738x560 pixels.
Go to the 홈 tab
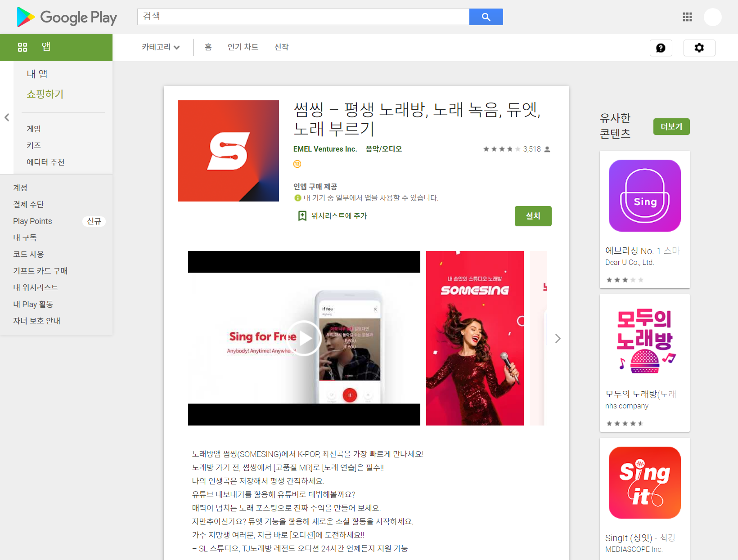coord(208,47)
